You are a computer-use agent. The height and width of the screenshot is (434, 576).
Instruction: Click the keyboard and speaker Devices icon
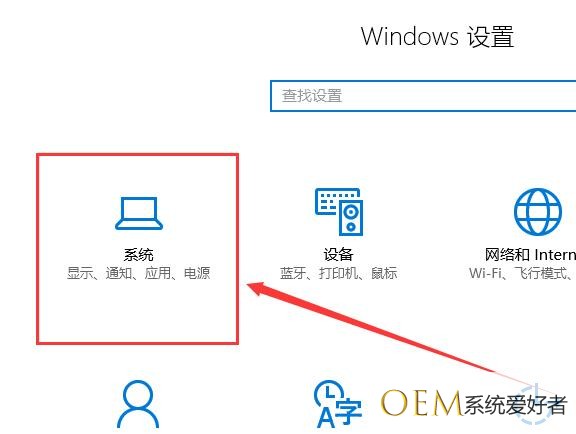tap(339, 212)
